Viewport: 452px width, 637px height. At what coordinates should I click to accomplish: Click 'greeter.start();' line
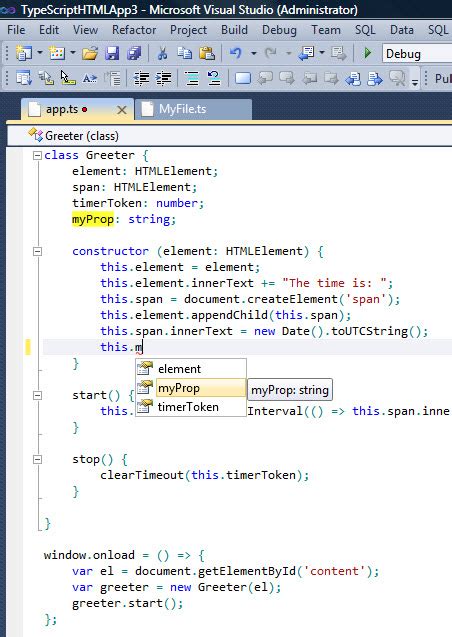click(128, 603)
